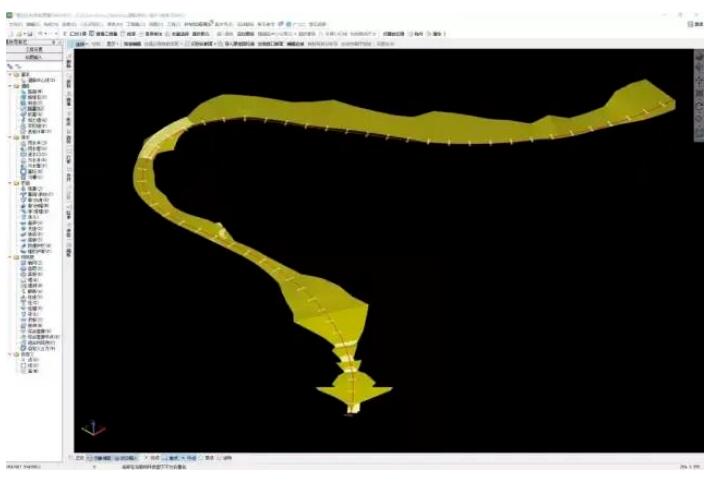Toggle the last snap option in bottom bar
This screenshot has width=713, height=483.
[226, 457]
